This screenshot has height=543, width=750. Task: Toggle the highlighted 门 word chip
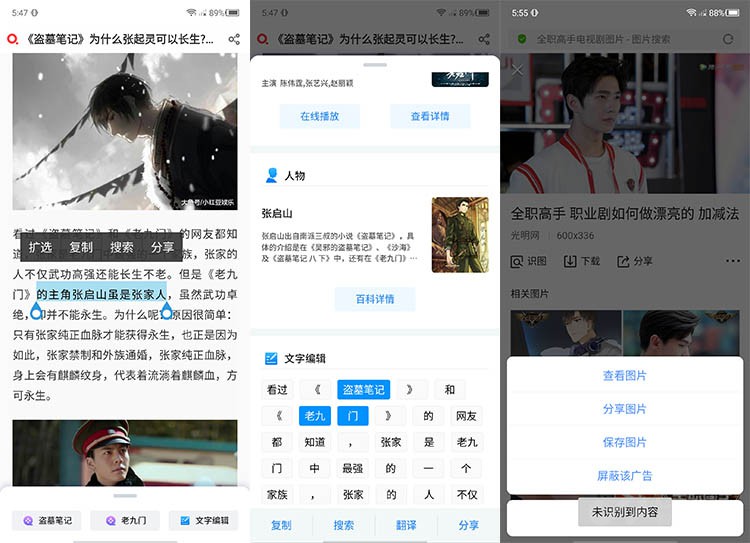(x=353, y=416)
